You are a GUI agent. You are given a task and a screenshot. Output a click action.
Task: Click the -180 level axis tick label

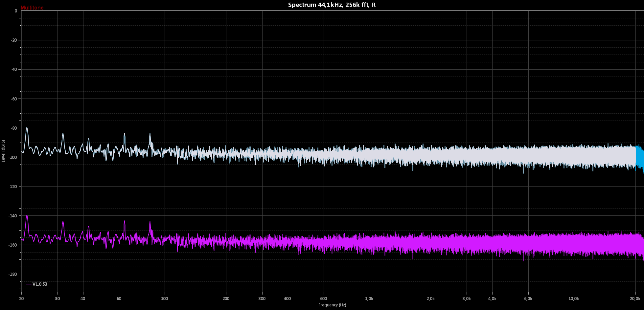(13, 274)
